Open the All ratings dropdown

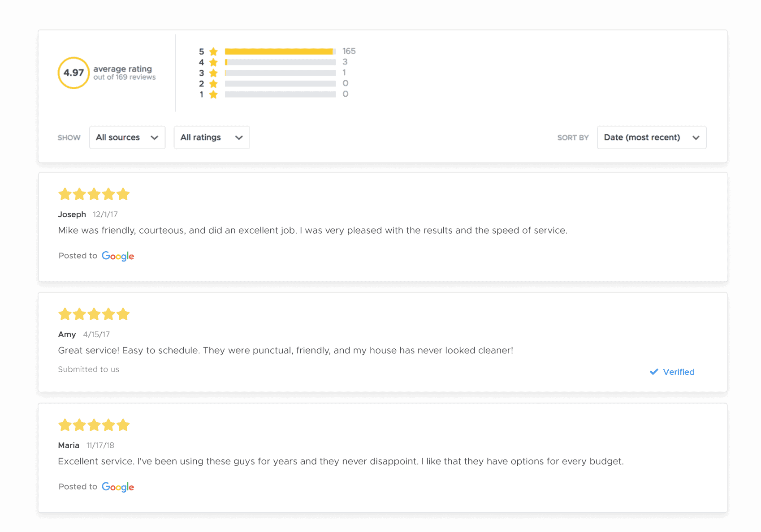coord(212,137)
